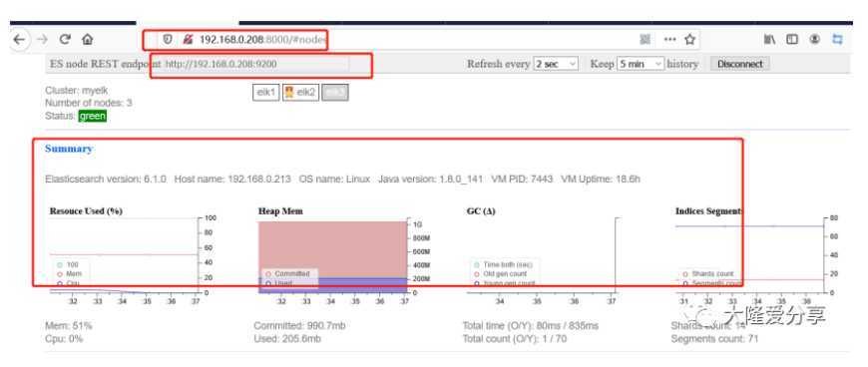Select the greyed third node button
This screenshot has height=367, width=868.
(x=335, y=93)
